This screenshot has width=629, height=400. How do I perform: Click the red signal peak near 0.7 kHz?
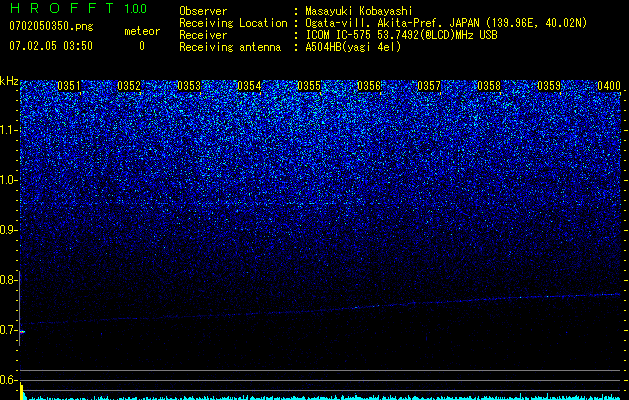pos(22,332)
